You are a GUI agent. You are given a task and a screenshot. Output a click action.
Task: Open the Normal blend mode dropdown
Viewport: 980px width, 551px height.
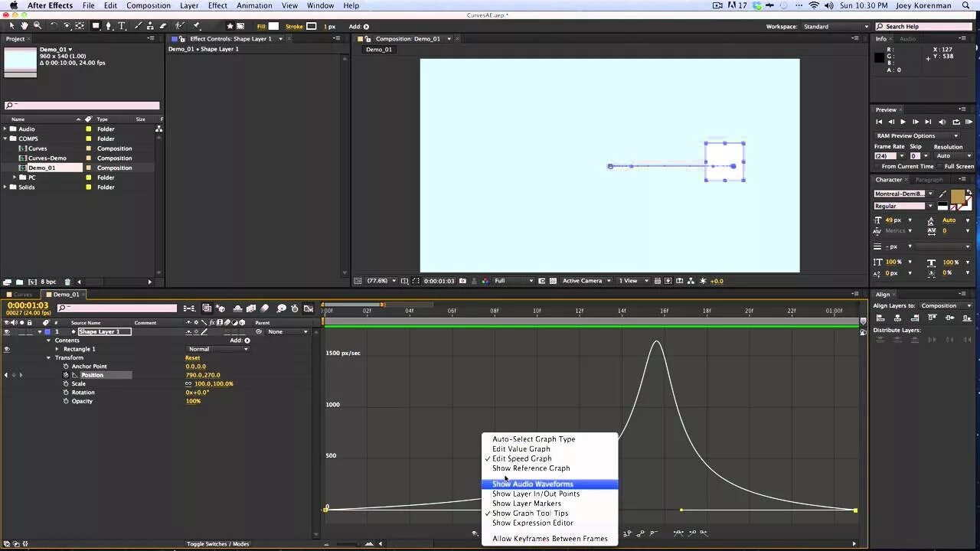[218, 349]
